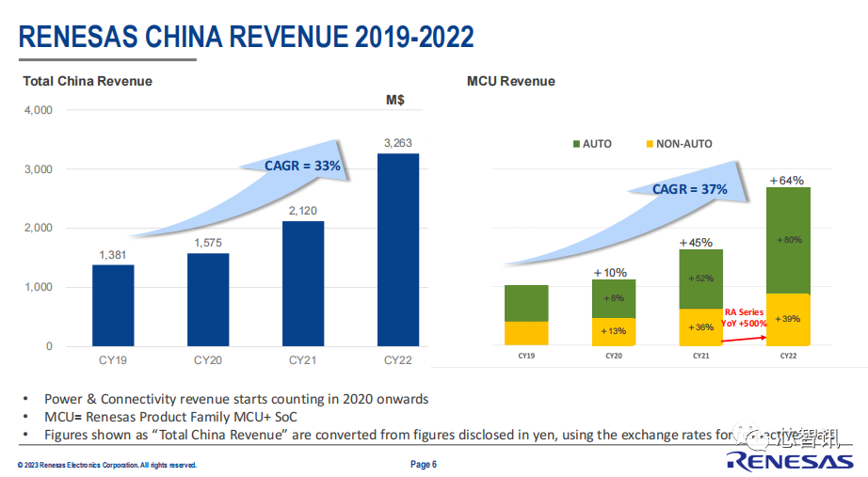Click the red RA Series YoY +500% label
Image resolution: width=868 pixels, height=477 pixels.
tap(744, 318)
